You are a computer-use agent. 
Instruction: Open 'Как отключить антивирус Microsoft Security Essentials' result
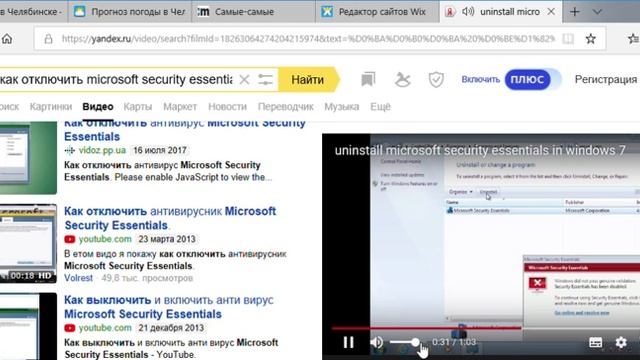(x=184, y=130)
